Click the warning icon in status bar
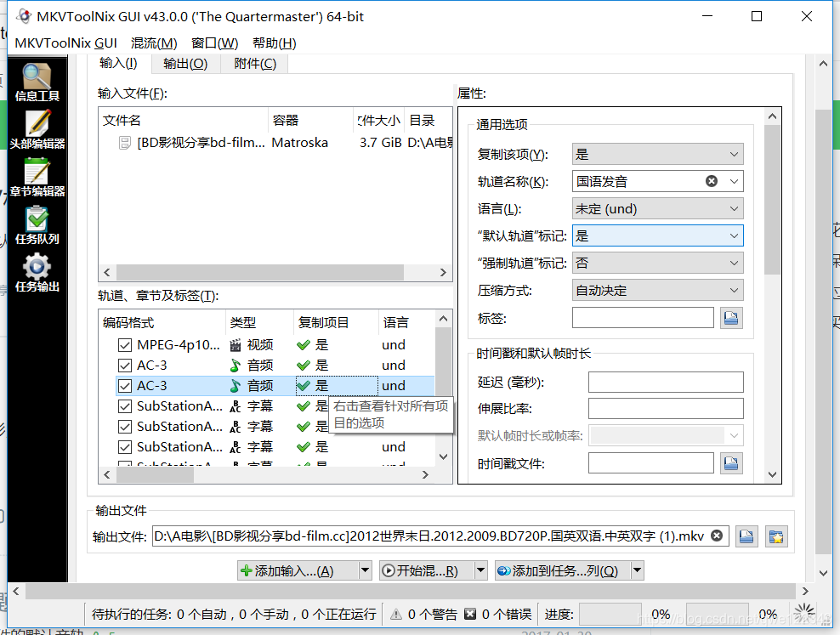 click(396, 614)
